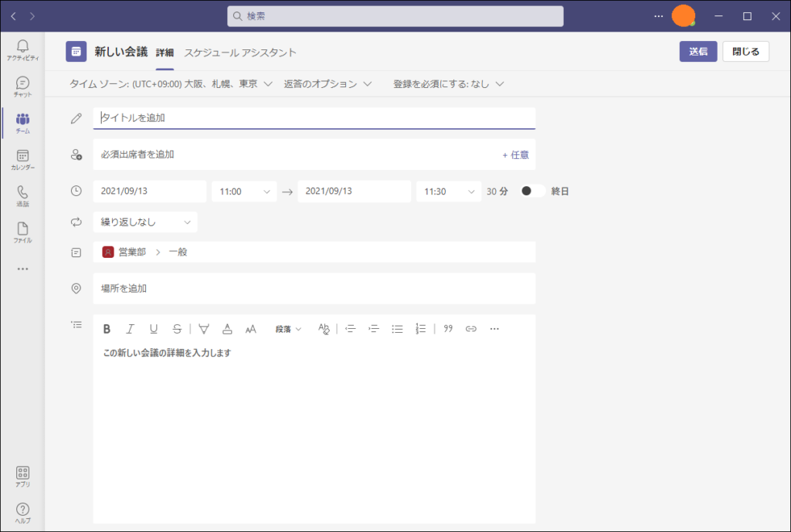Image resolution: width=791 pixels, height=532 pixels.
Task: Open the Chat (チャット) sidebar icon
Action: [22, 86]
